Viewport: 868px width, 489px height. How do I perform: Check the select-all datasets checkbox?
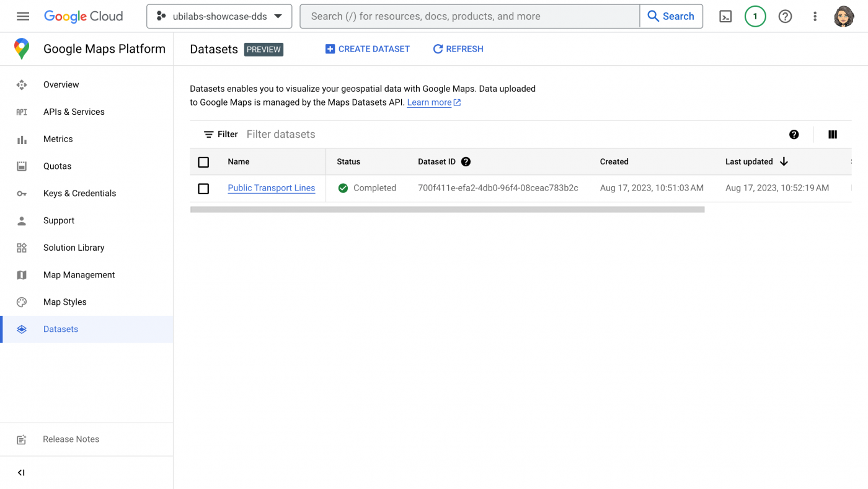pyautogui.click(x=203, y=162)
